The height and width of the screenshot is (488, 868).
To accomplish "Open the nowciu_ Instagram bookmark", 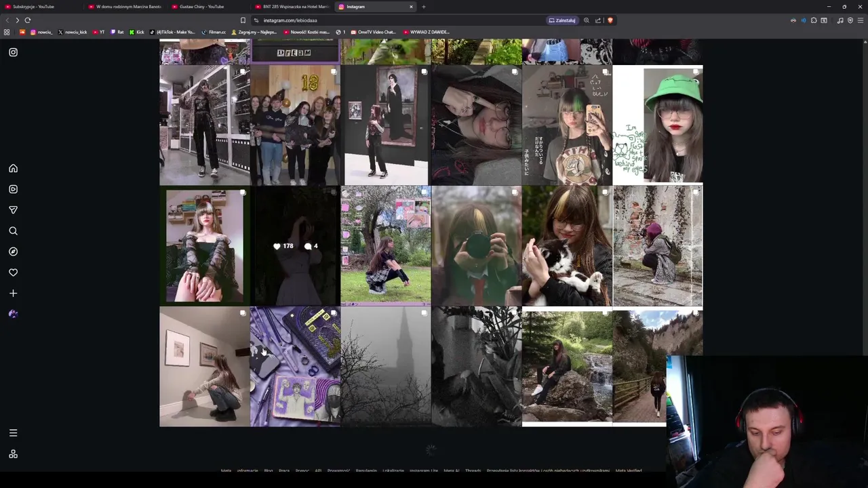I will click(x=42, y=32).
